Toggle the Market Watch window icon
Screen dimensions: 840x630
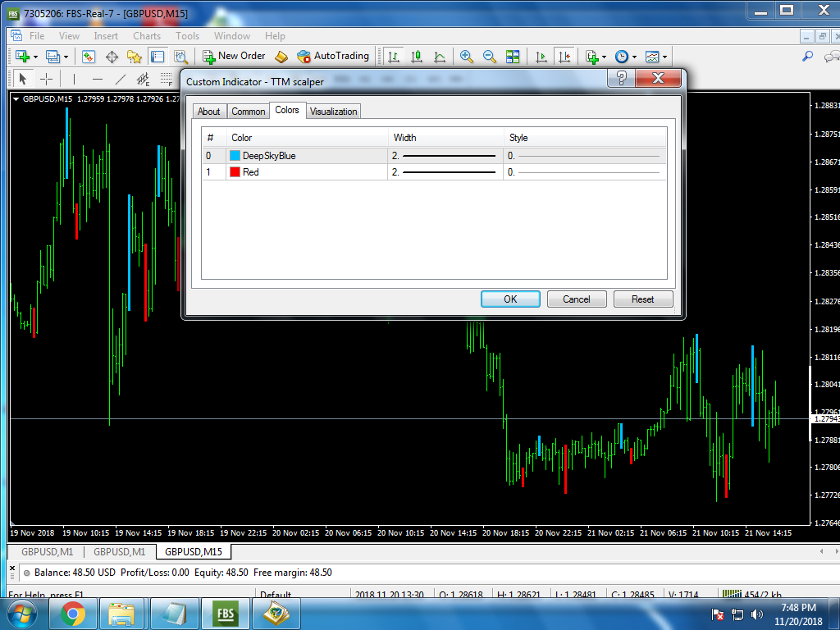click(89, 57)
